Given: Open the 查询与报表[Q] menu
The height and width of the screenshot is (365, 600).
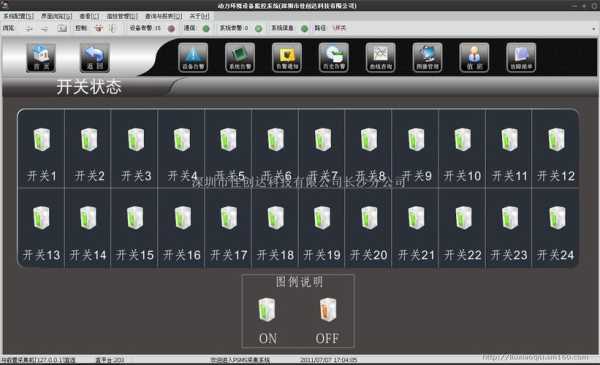Looking at the screenshot, I should pyautogui.click(x=163, y=16).
